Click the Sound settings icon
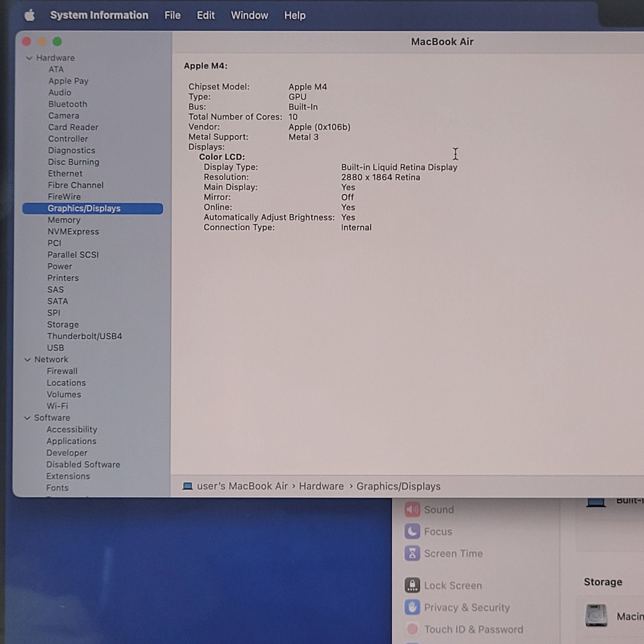644x644 pixels. click(412, 509)
